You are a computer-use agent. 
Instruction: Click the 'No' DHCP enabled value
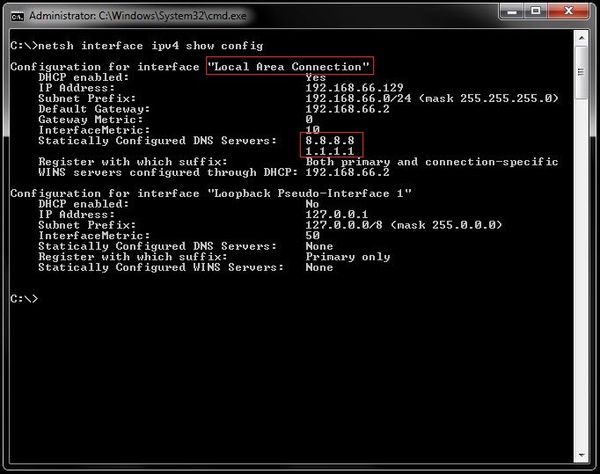[312, 204]
